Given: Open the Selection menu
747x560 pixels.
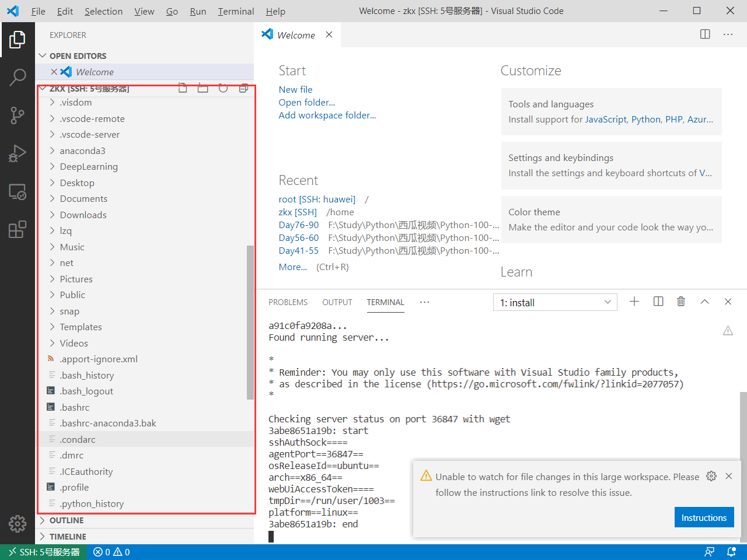Looking at the screenshot, I should pyautogui.click(x=103, y=11).
